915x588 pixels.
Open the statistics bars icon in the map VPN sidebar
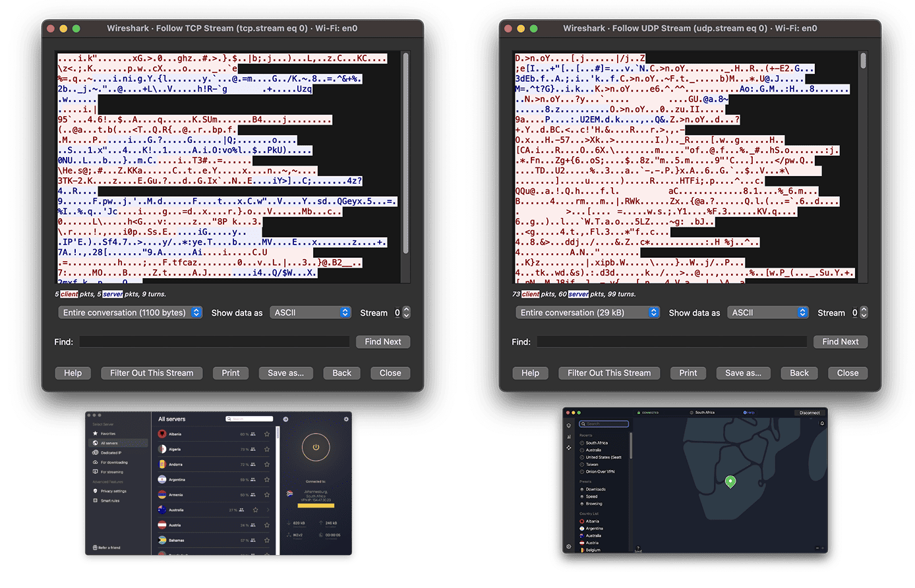point(569,436)
